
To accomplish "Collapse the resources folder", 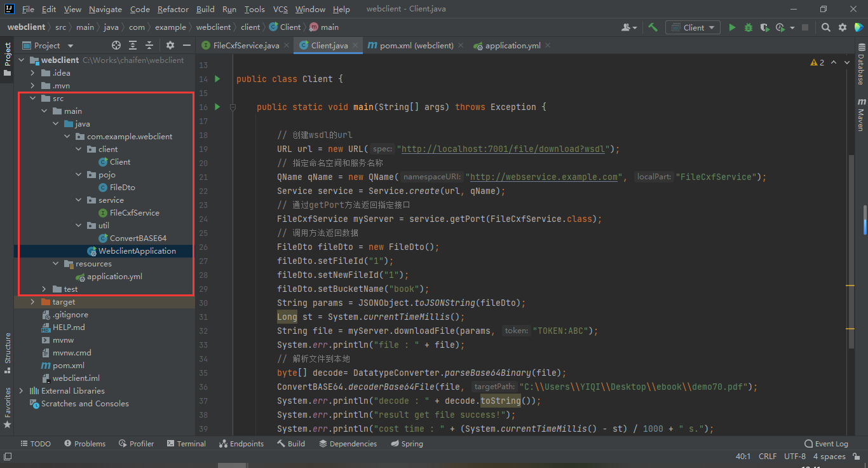I will (55, 264).
